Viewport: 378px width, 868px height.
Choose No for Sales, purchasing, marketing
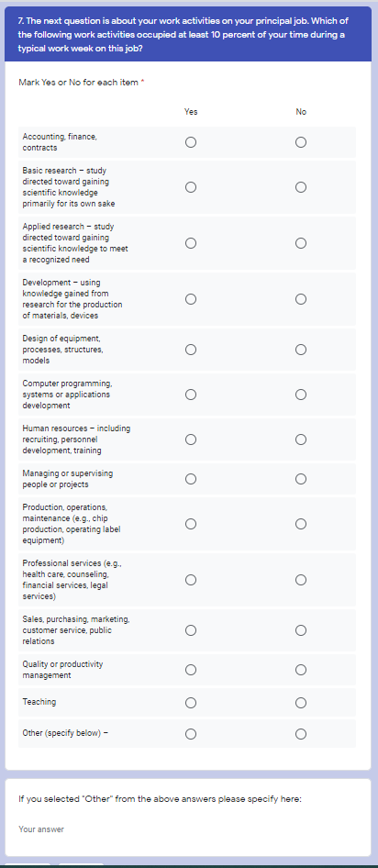pos(301,630)
